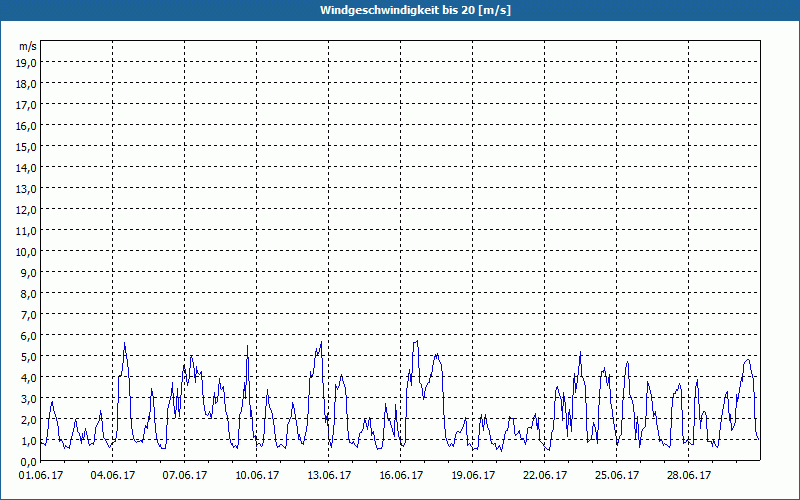Screen dimensions: 800x500
Task: Click the date label 25.06.17
Action: point(616,476)
